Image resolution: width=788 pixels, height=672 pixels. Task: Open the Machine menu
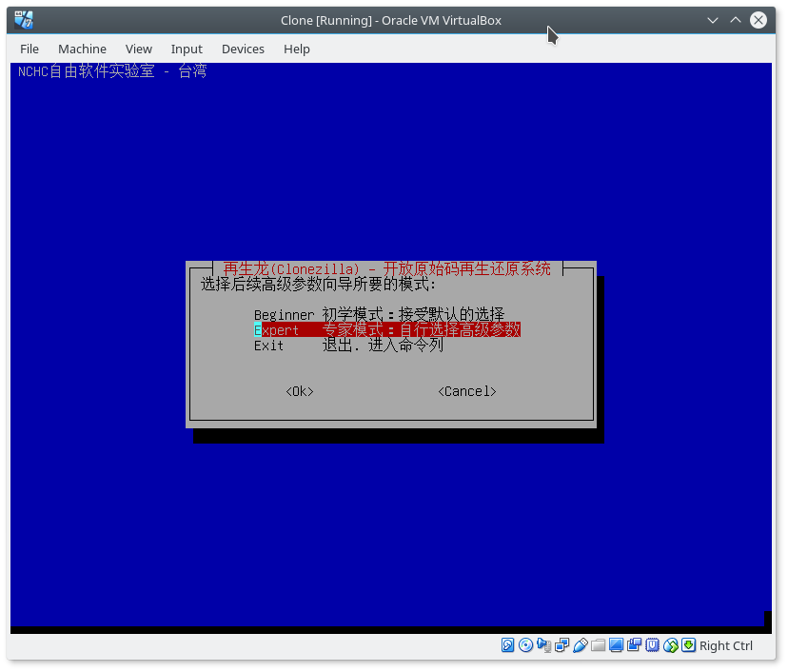[82, 49]
